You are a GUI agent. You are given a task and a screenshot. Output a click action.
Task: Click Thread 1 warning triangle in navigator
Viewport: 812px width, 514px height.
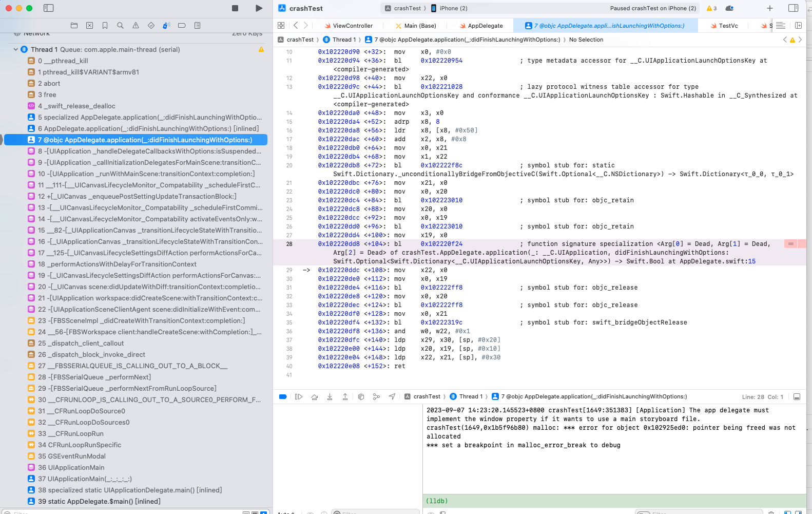(x=261, y=50)
